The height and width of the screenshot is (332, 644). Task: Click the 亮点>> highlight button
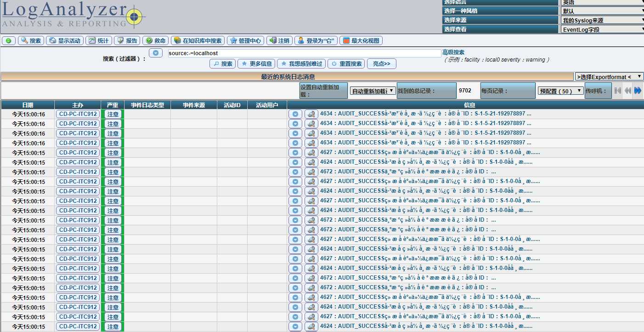pos(381,64)
